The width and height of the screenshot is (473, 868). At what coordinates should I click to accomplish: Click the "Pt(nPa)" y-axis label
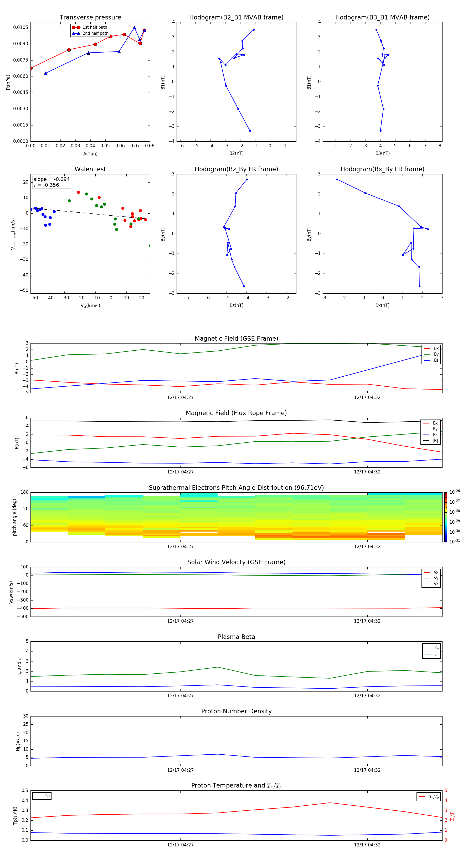[8, 82]
